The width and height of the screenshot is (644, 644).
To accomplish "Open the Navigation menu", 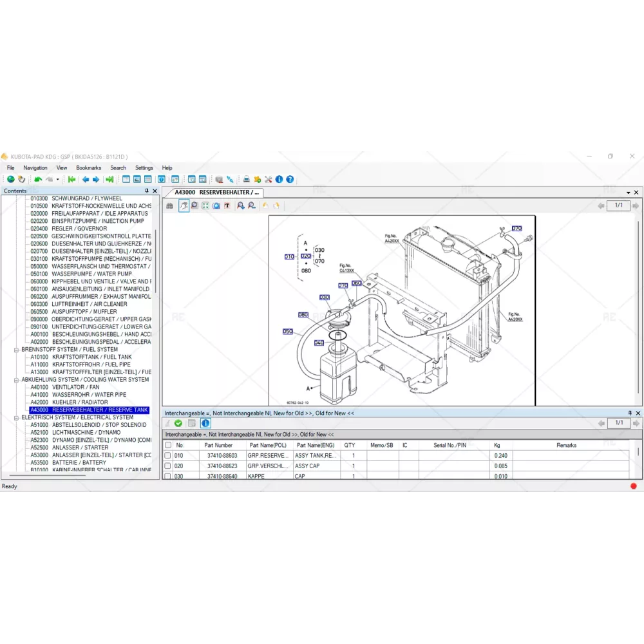I will pos(35,168).
